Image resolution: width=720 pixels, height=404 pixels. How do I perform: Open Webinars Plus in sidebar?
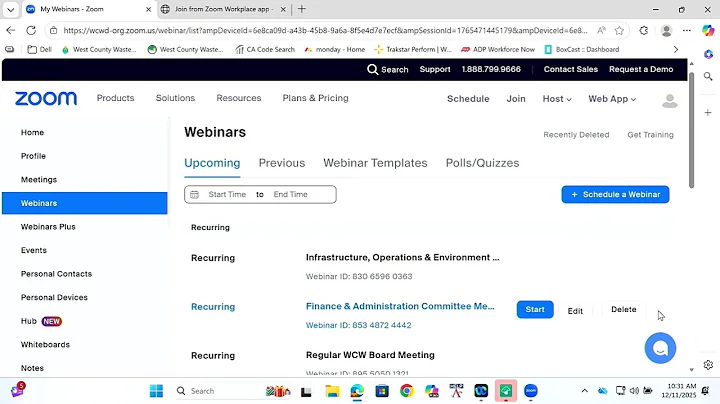tap(48, 227)
